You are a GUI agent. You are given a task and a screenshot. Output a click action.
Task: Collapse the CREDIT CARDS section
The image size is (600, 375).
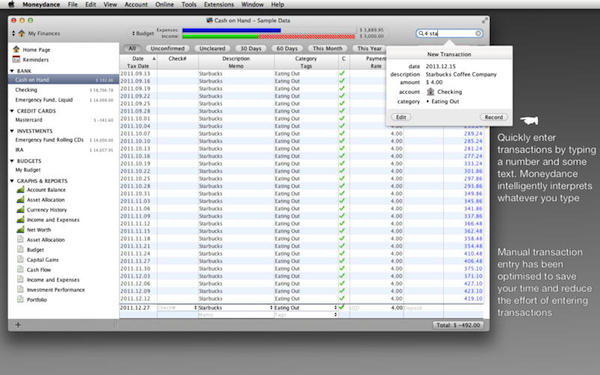[x=12, y=111]
